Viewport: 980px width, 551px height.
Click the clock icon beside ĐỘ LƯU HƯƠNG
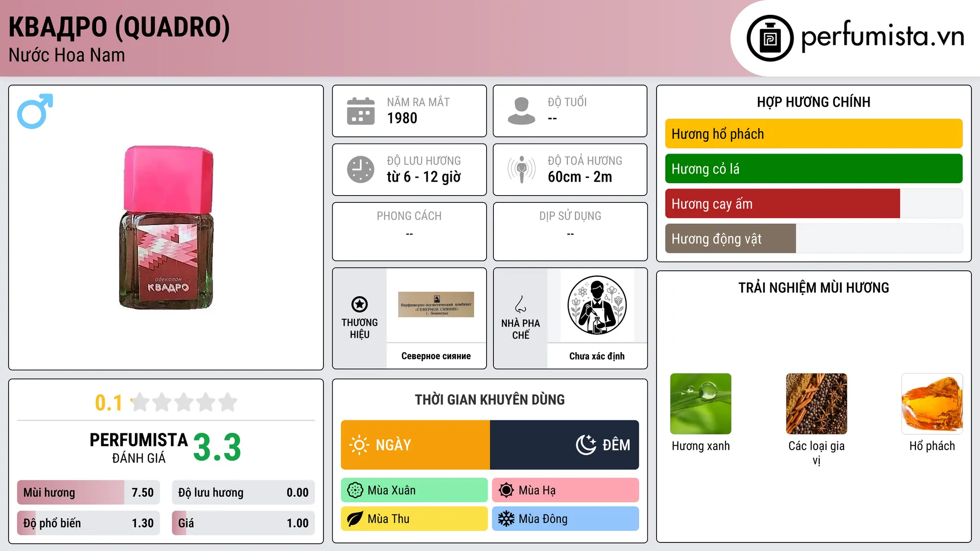[361, 169]
